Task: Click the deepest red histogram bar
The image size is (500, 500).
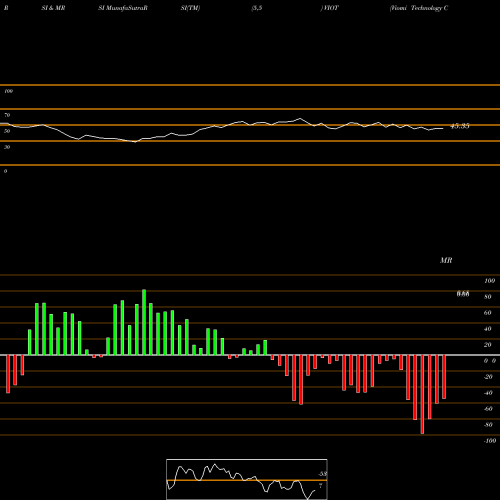Action: point(422,394)
